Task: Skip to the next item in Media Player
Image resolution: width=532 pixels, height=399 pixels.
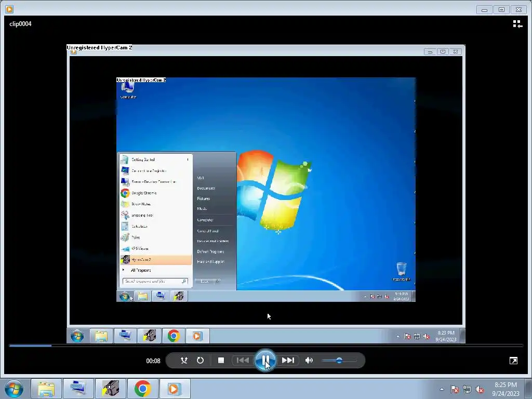Action: 288,361
